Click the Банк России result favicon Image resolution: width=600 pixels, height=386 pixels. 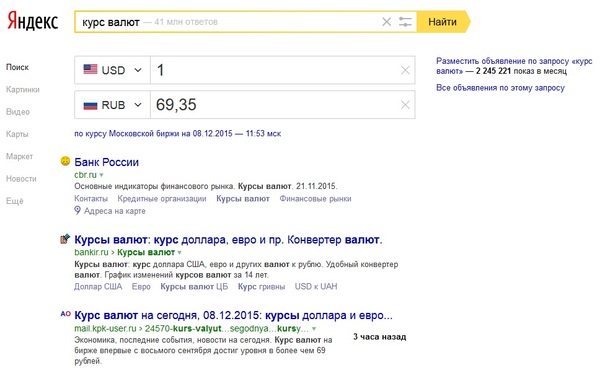(x=65, y=161)
